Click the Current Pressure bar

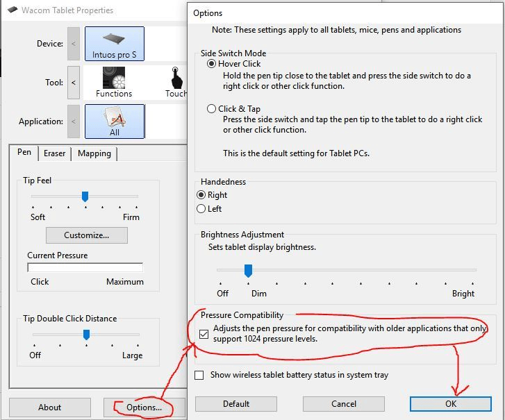pyautogui.click(x=85, y=267)
